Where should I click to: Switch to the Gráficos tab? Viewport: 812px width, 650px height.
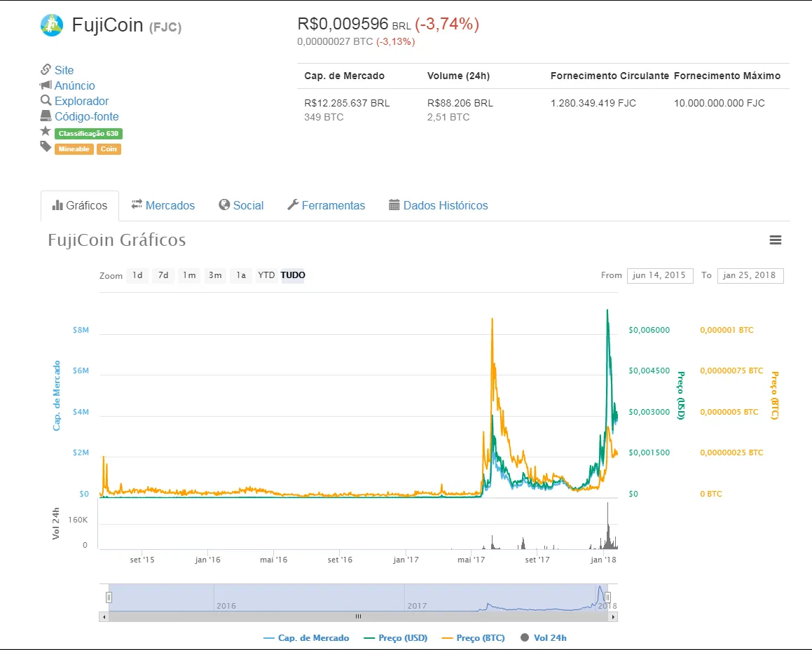[80, 206]
